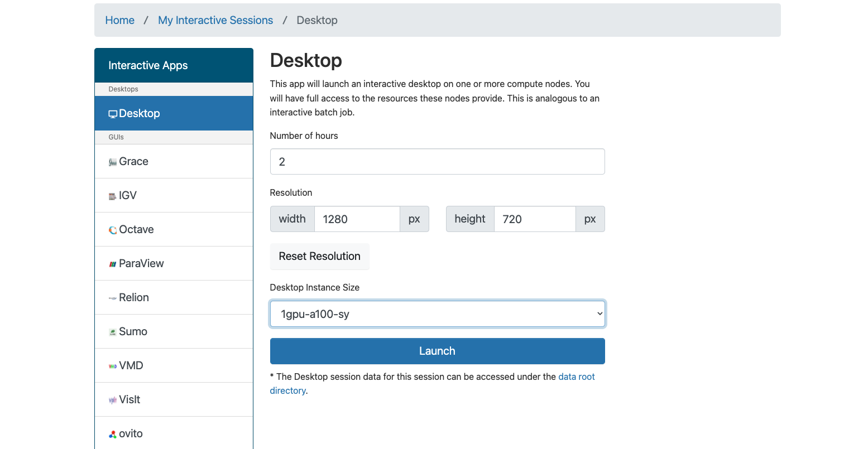Screen dimensions: 868x449
Task: Open My Interactive Sessions breadcrumb
Action: click(215, 20)
